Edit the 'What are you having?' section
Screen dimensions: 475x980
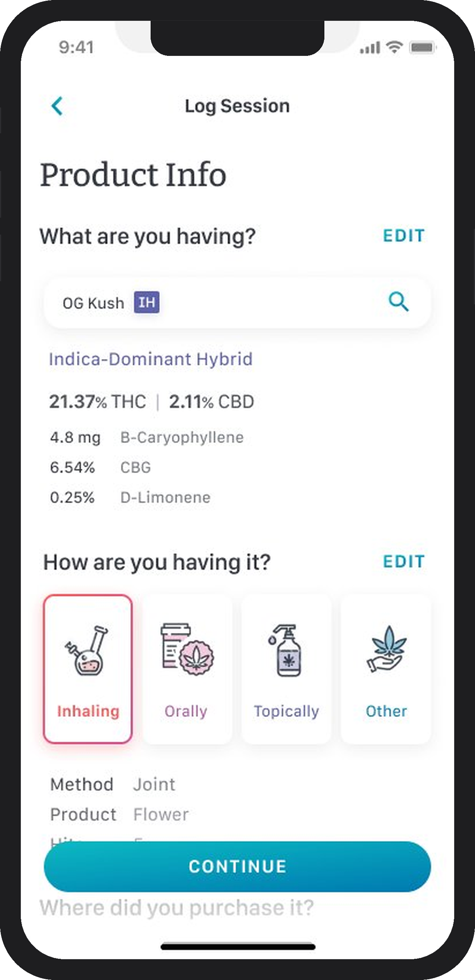tap(403, 236)
